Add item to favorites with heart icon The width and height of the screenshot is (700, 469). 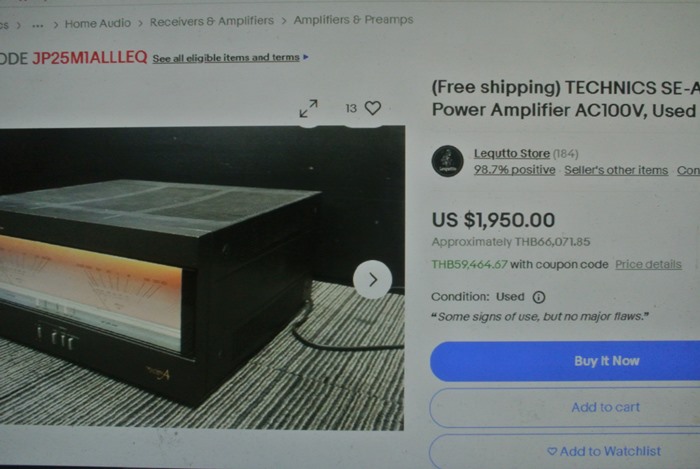click(x=373, y=108)
